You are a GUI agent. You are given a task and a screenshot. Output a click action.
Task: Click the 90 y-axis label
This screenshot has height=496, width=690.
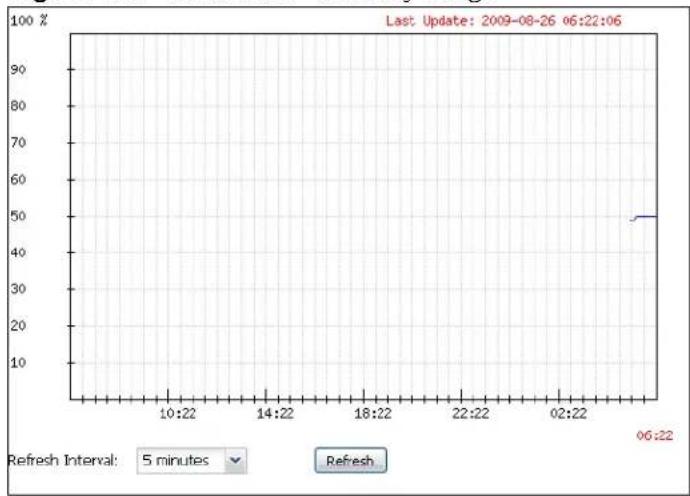[18, 70]
